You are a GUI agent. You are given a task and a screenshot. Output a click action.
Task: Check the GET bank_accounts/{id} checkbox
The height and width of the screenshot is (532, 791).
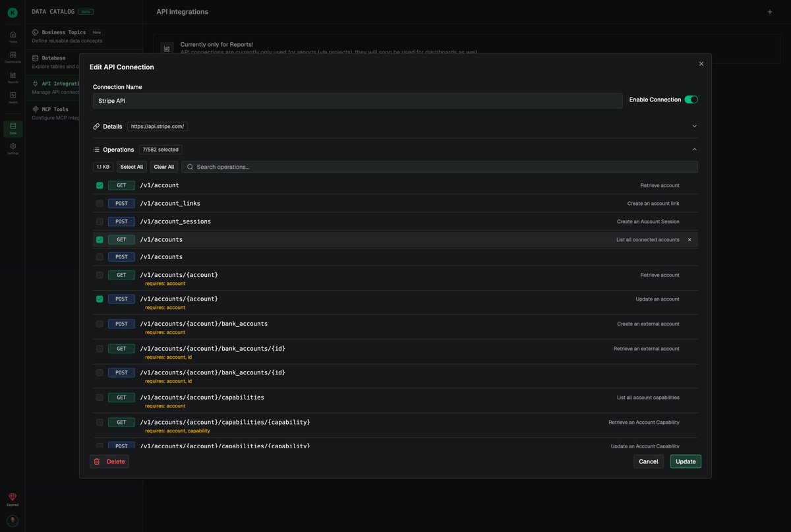(100, 349)
